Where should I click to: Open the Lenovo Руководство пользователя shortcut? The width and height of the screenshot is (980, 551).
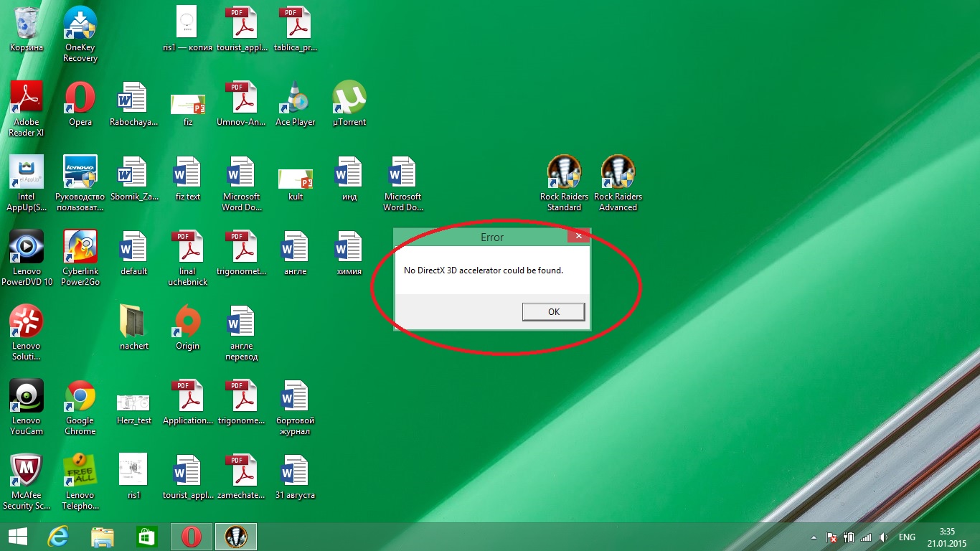click(80, 184)
